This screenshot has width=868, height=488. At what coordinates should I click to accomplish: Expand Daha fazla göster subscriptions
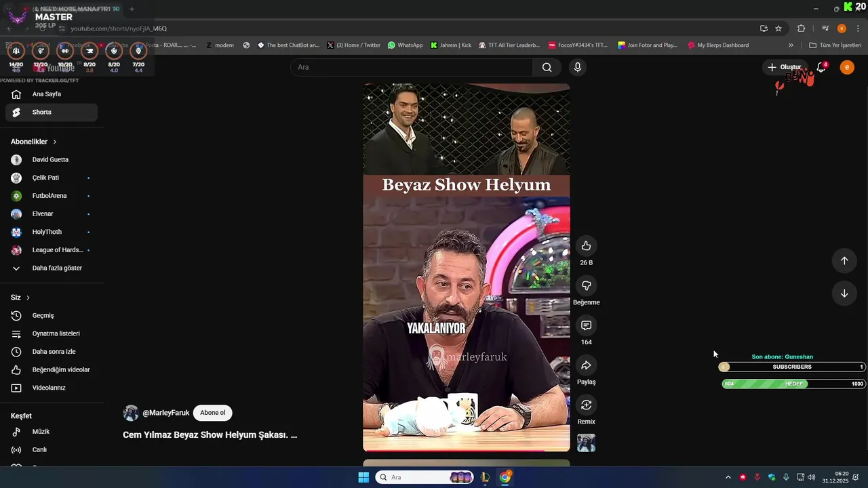52,268
